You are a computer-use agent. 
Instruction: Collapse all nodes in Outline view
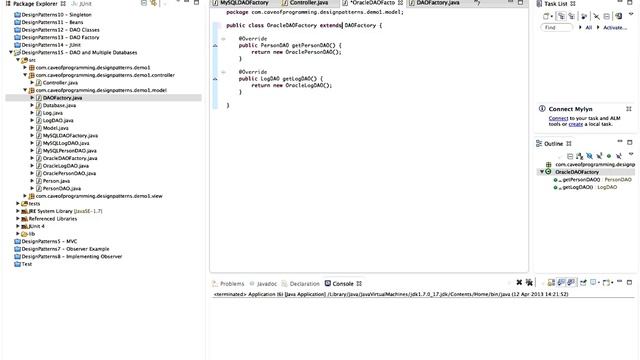point(570,156)
